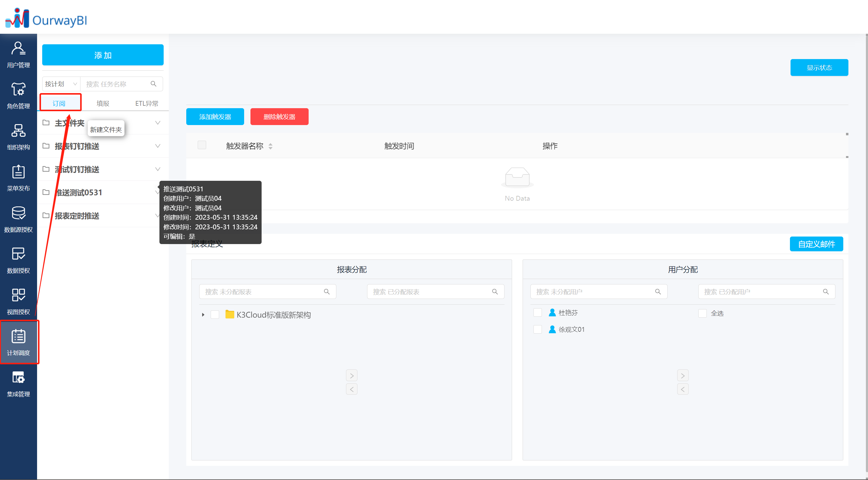The image size is (868, 480).
Task: Expand the 测试钉钉推送 chevron
Action: (x=158, y=169)
